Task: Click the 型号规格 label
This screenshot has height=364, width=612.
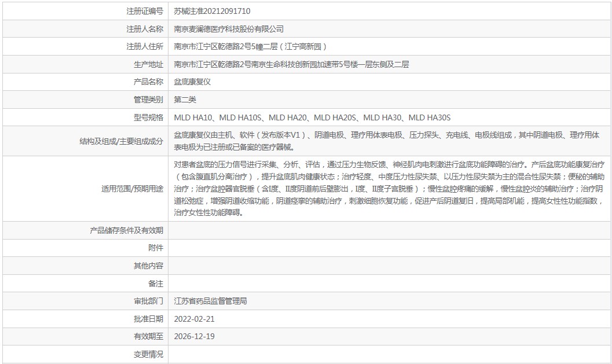Action: 148,117
